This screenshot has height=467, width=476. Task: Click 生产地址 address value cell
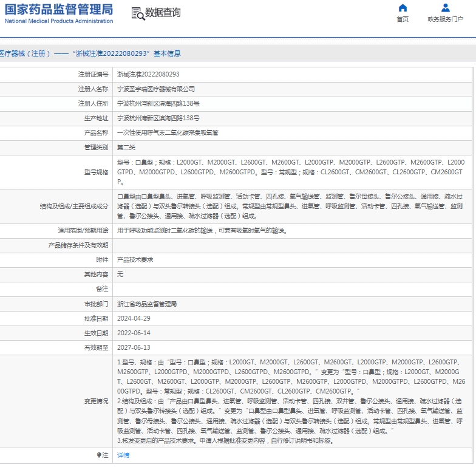pos(292,118)
